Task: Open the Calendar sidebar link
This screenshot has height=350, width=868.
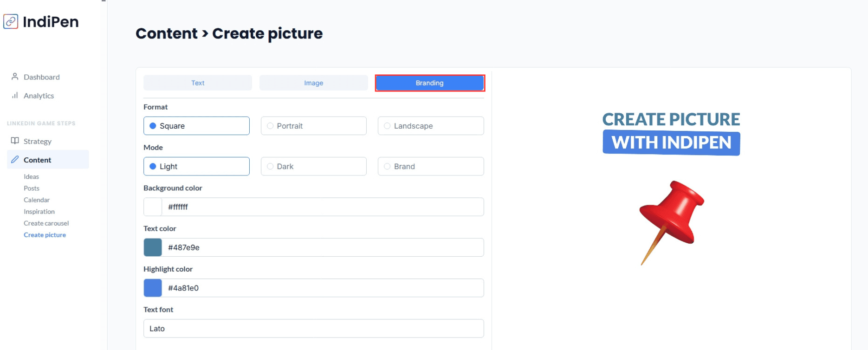Action: tap(37, 200)
